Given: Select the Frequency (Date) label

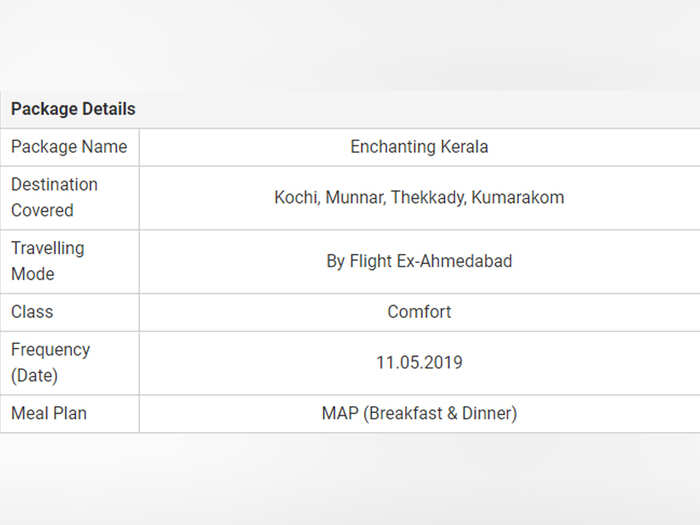Looking at the screenshot, I should (50, 362).
